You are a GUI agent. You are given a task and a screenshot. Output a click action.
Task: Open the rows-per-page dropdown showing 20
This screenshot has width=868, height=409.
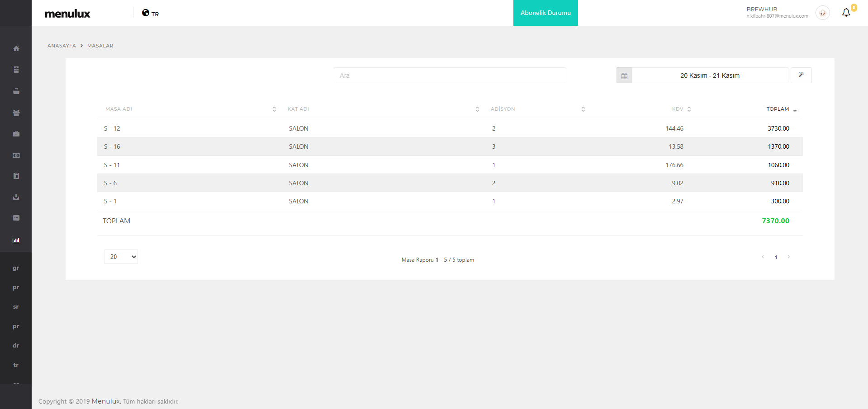point(121,257)
